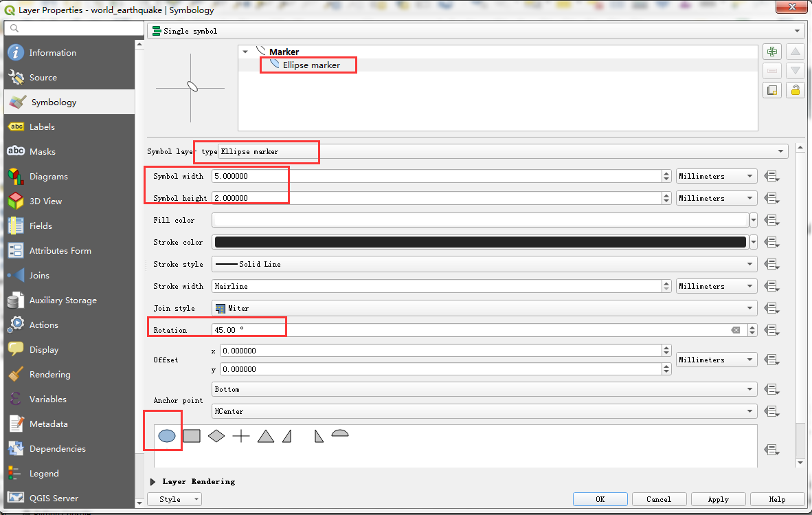
Task: Open data-defined override for Offset
Action: [771, 360]
